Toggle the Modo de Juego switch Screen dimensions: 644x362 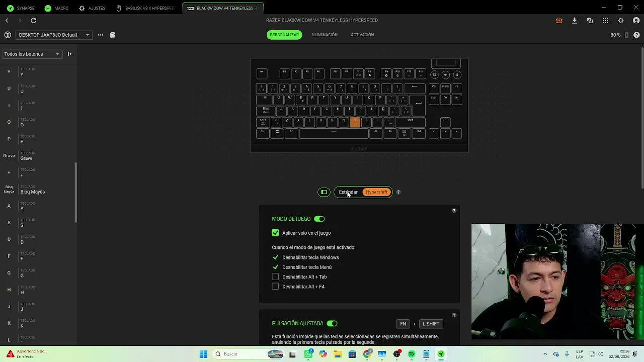[x=319, y=219]
